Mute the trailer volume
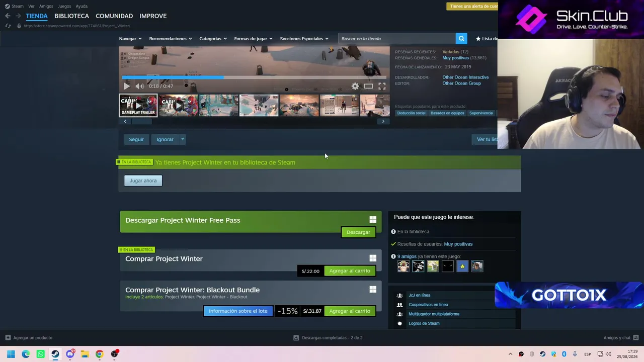This screenshot has width=644, height=362. coord(139,86)
